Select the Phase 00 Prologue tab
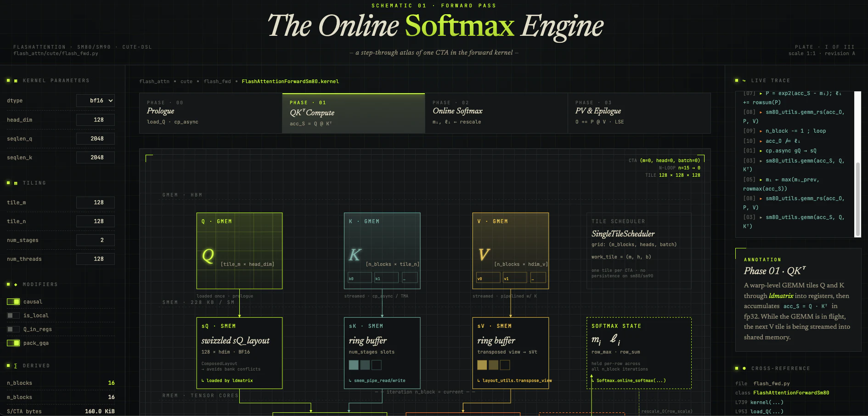868x416 pixels. tap(211, 113)
